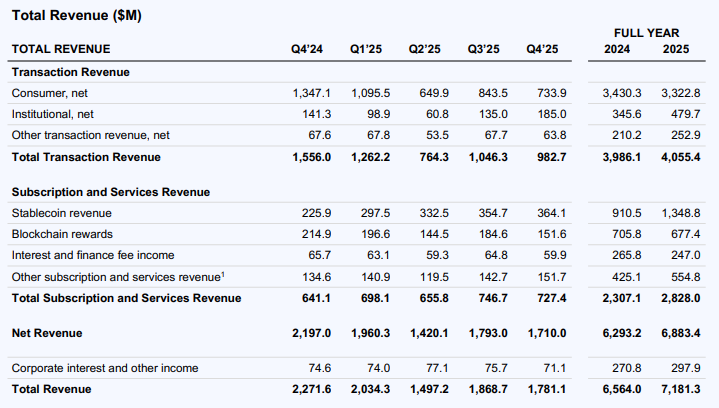Click 'Corporate interest and other income' label
This screenshot has width=719, height=408.
(x=105, y=368)
